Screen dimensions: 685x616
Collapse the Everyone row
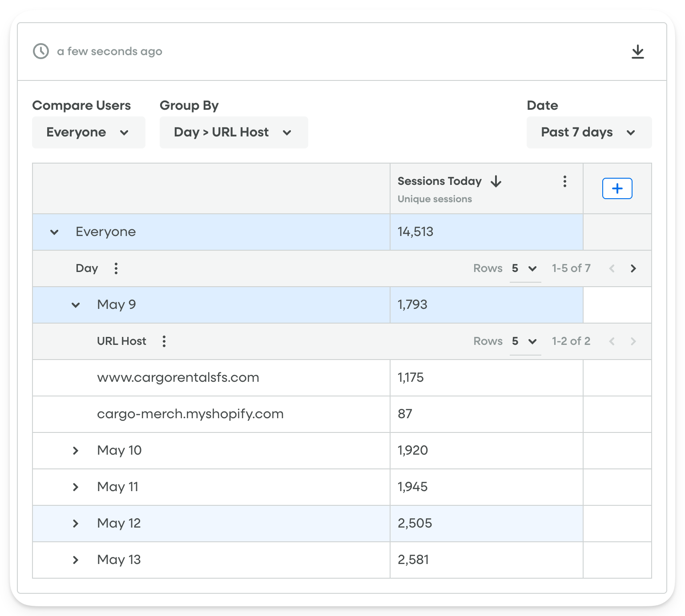(54, 232)
